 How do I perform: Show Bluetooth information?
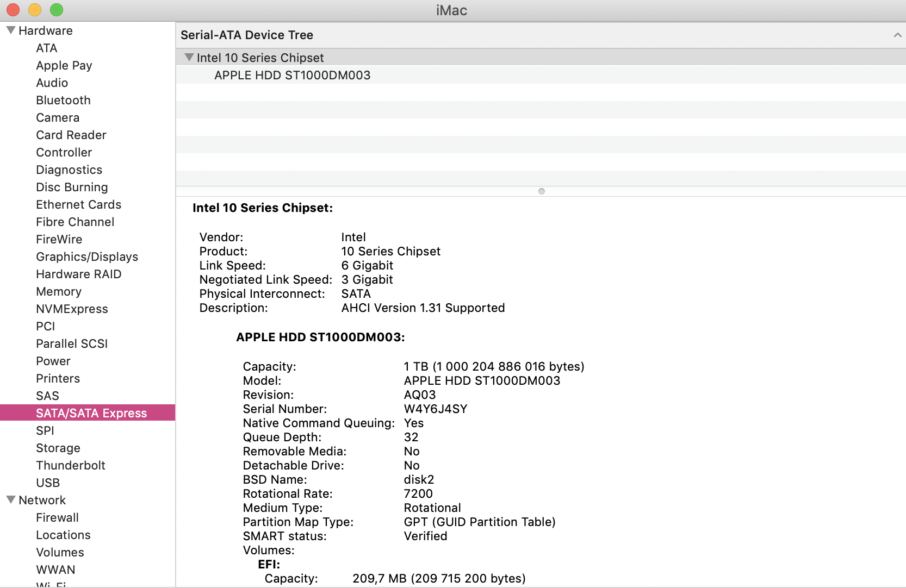tap(64, 100)
